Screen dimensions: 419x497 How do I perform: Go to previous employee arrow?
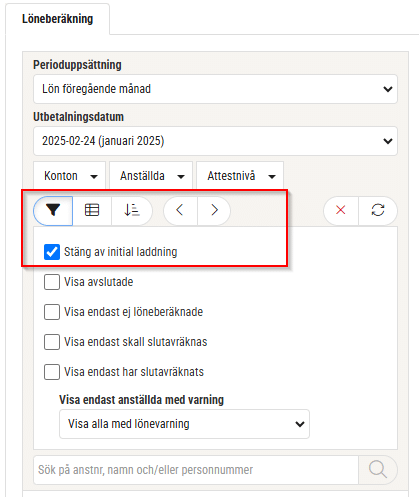click(180, 210)
